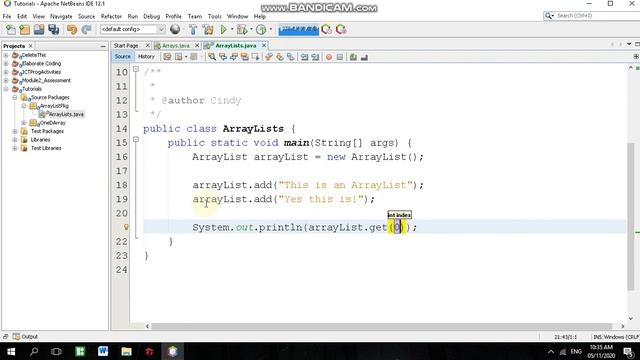Viewport: 640px width, 360px height.
Task: Switch to the Start Page tab
Action: click(x=126, y=46)
